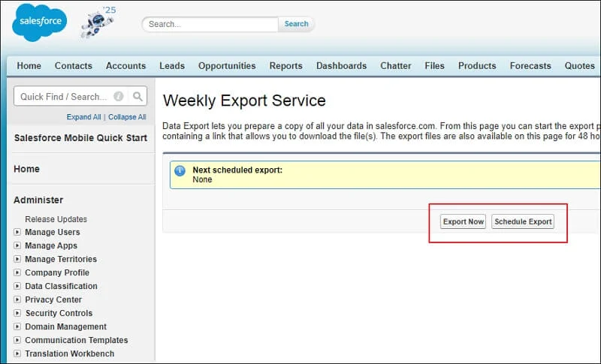The image size is (601, 364).
Task: Click the Manage Users label
Action: pos(53,232)
